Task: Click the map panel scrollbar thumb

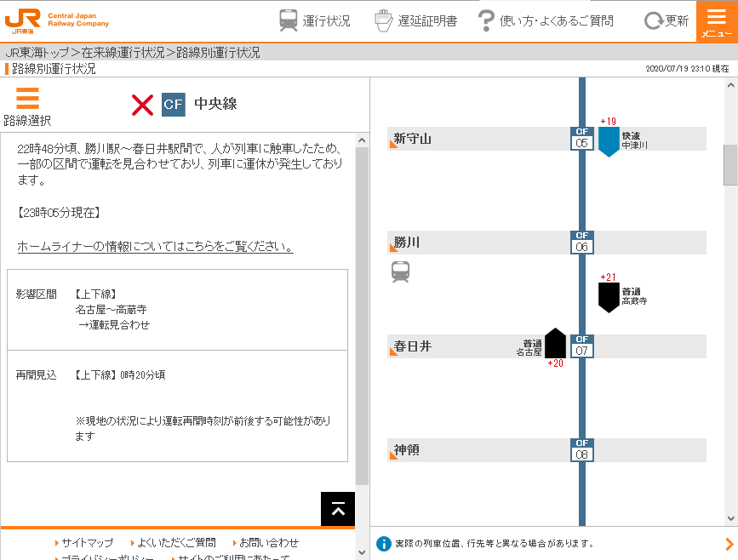Action: pyautogui.click(x=730, y=165)
